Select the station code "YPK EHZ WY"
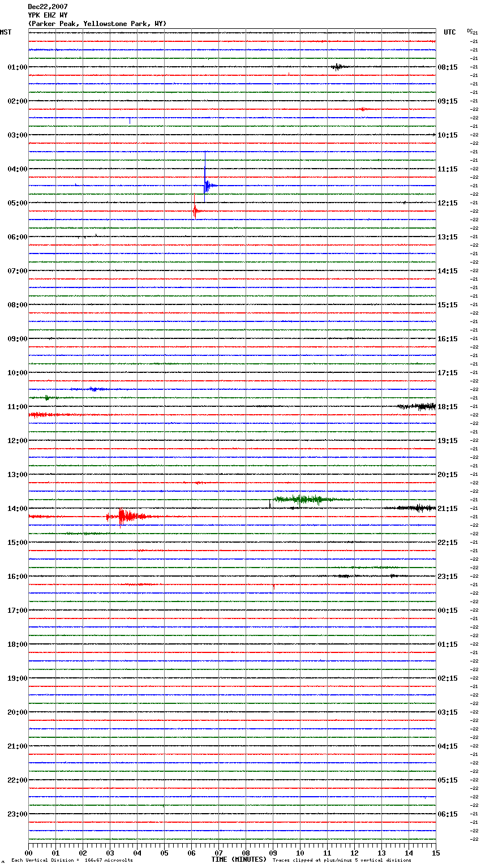481x868 pixels. (x=48, y=15)
